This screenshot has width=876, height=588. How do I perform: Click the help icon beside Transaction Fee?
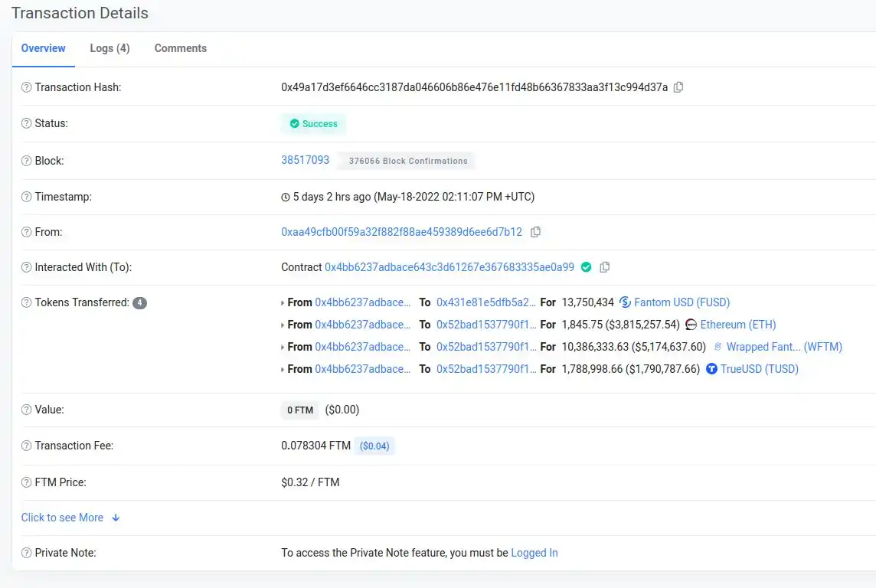[x=27, y=446]
